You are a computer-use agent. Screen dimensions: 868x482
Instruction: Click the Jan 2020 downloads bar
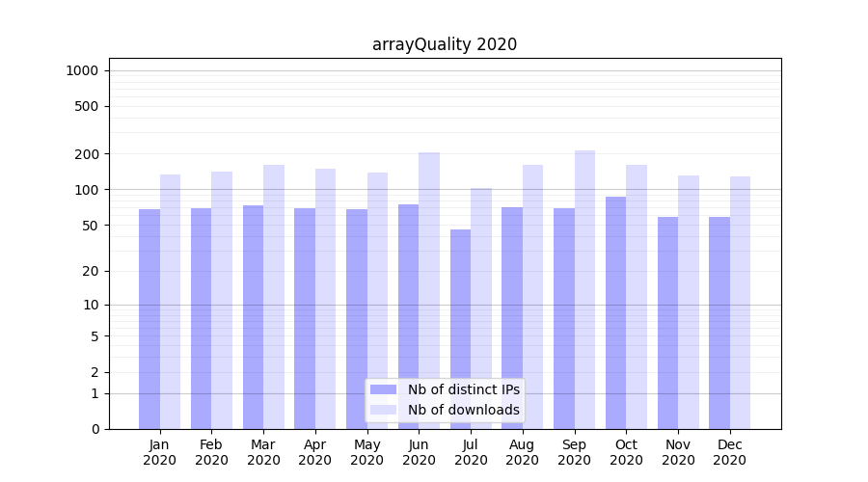[x=170, y=301]
